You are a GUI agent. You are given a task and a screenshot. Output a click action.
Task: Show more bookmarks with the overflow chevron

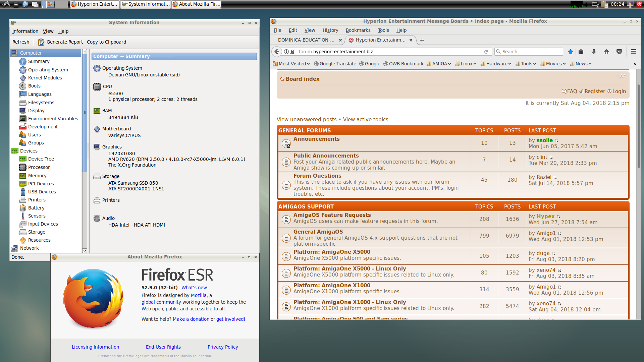pos(635,64)
